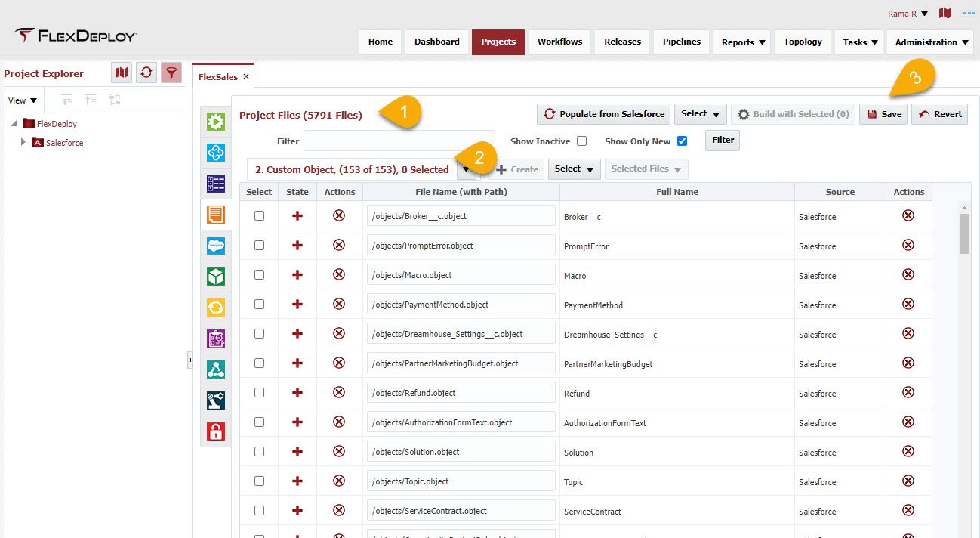Viewport: 980px width, 538px height.
Task: Click the map icon in Project Explorer header
Action: click(x=122, y=73)
